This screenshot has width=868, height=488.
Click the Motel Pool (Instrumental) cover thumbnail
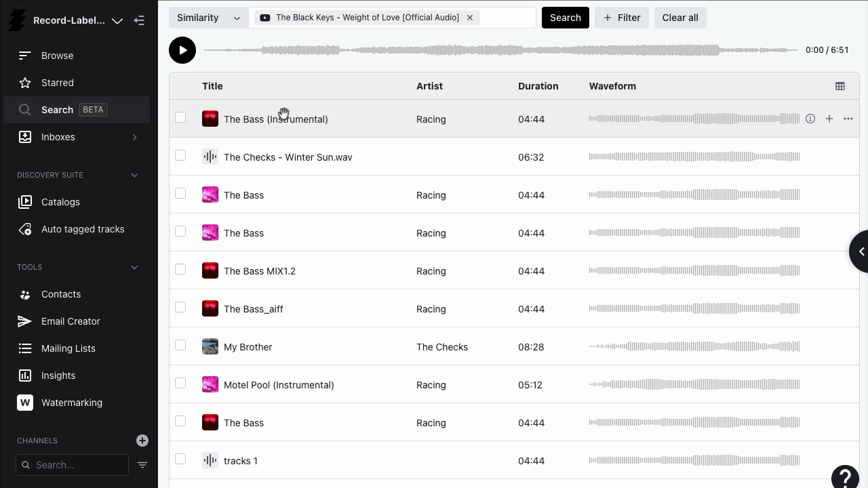point(210,384)
